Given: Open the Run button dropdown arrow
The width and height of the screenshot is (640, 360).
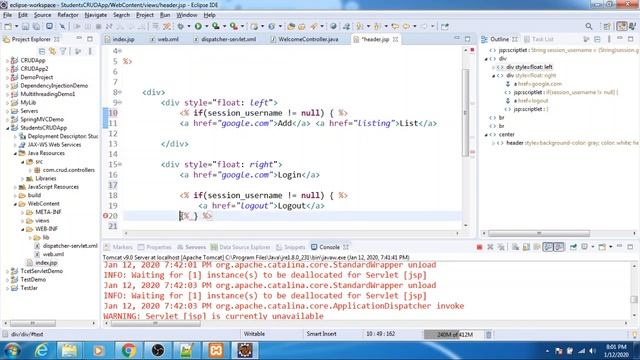Looking at the screenshot, I should (x=207, y=27).
